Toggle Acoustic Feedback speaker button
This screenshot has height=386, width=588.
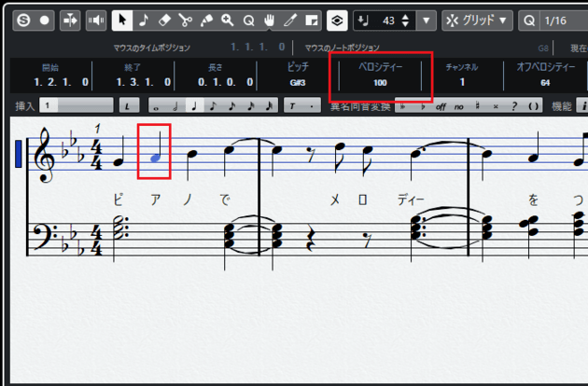pyautogui.click(x=96, y=20)
